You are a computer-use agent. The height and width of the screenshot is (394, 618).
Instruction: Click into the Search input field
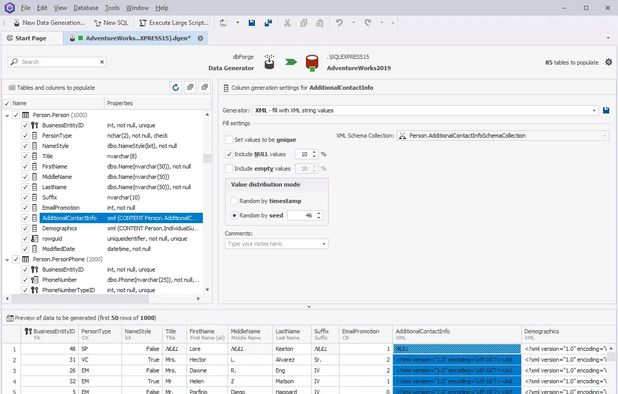tap(59, 62)
